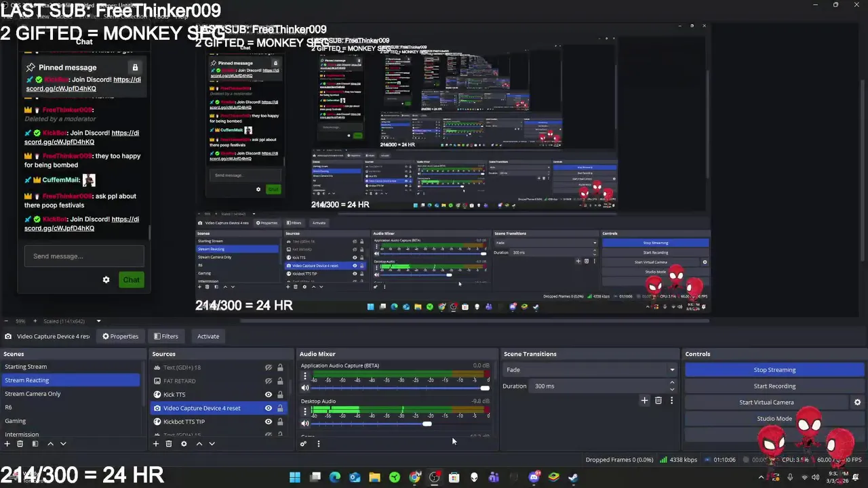This screenshot has height=488, width=868.
Task: Click Start Recording
Action: 774,386
